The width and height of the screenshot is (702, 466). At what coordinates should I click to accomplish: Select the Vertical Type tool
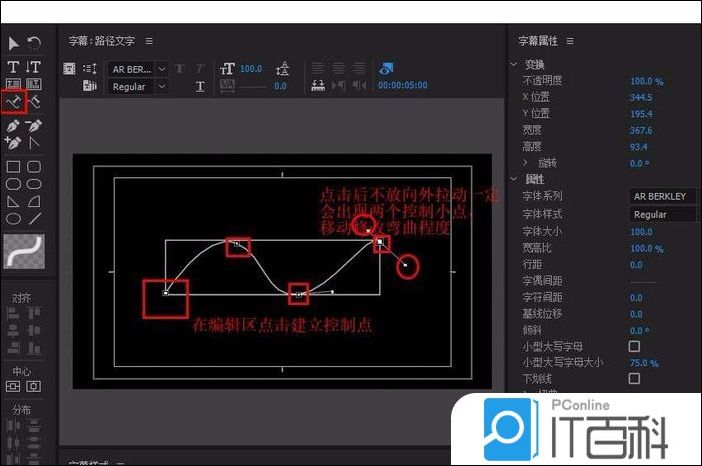pos(34,67)
